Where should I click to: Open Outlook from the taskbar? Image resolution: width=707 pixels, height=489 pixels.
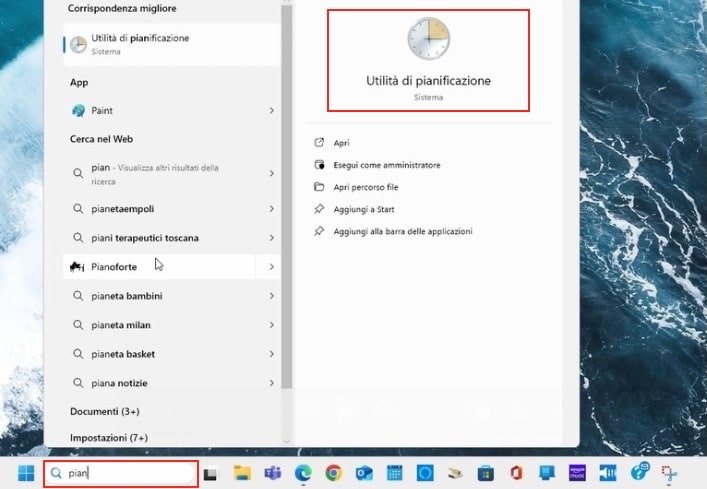(x=364, y=473)
